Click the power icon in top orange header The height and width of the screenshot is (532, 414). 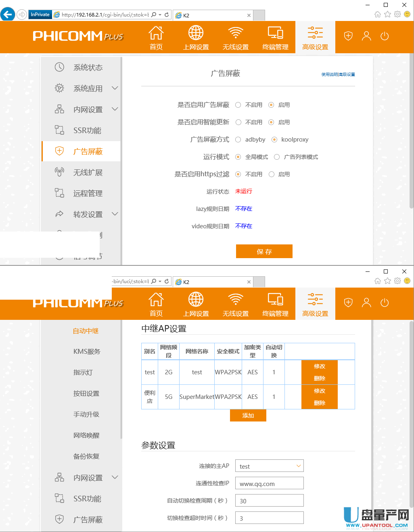[x=385, y=36]
